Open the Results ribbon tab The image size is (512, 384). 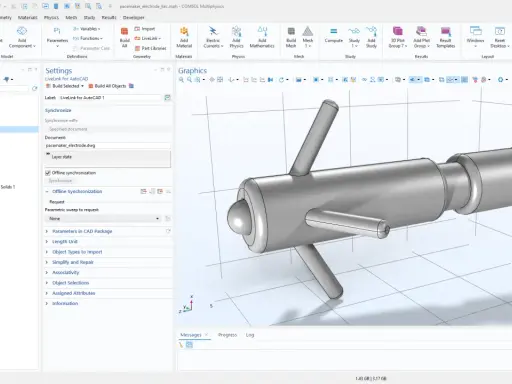[x=109, y=17]
